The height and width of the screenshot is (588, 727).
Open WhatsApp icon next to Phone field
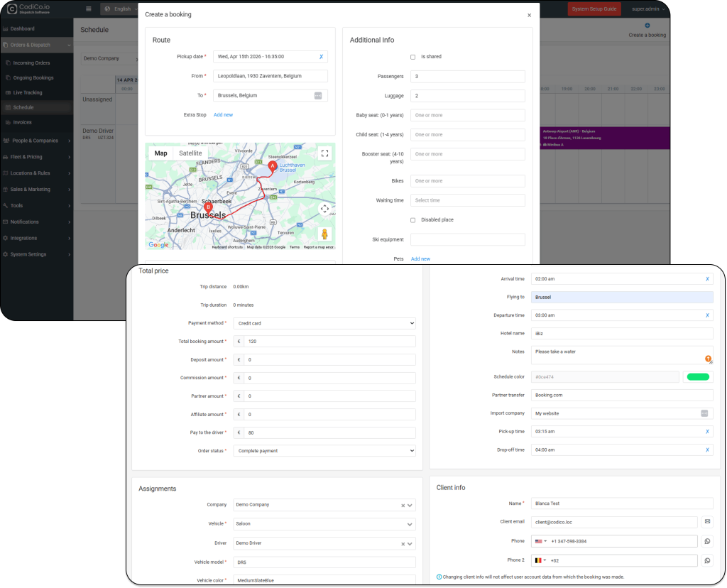707,541
